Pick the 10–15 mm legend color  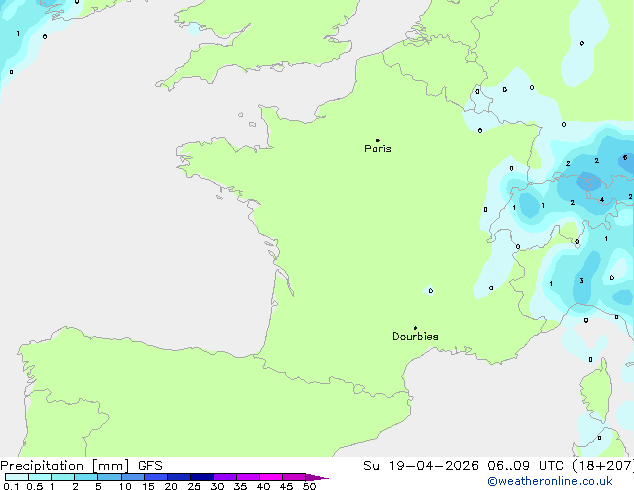pyautogui.click(x=132, y=477)
